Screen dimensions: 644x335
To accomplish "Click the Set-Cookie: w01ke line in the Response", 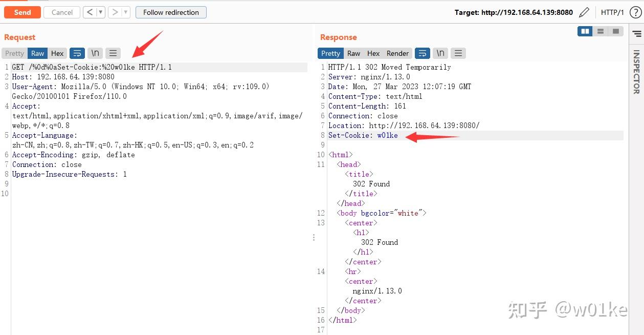I will click(363, 135).
